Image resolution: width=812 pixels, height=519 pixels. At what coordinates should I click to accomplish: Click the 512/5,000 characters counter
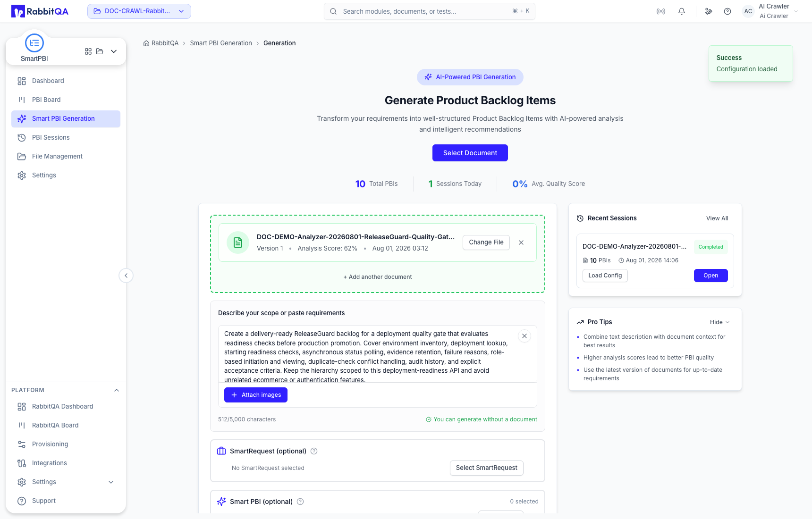point(247,419)
